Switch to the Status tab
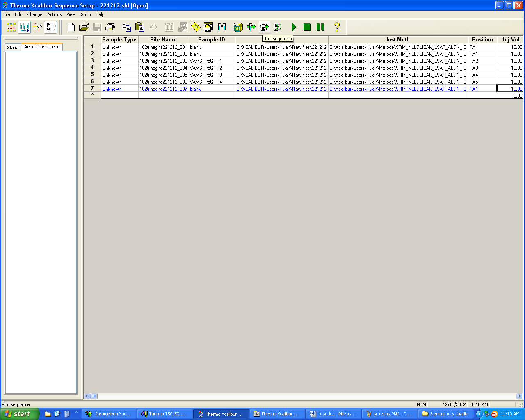Image resolution: width=525 pixels, height=420 pixels. click(x=13, y=47)
